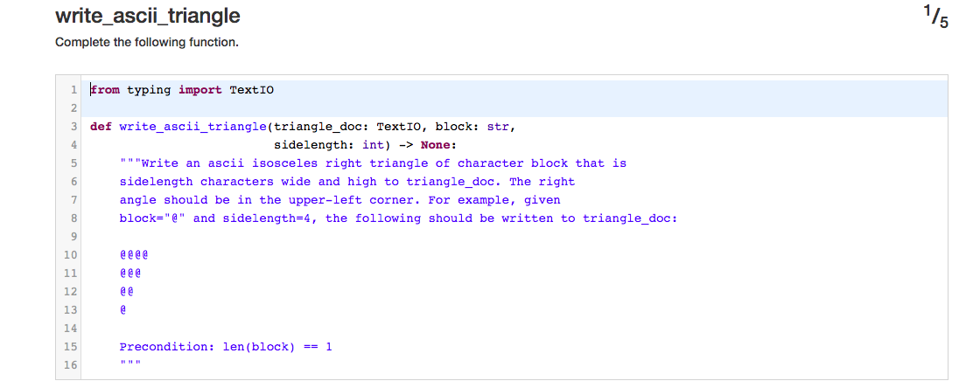
Task: Click docstring line starting 'Write an ascii isosceles'
Action: 373,163
